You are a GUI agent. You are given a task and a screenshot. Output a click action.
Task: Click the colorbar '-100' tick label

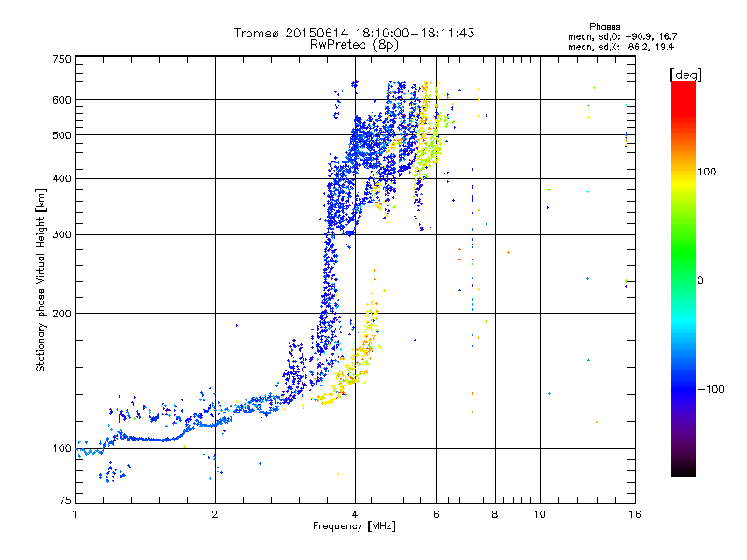click(711, 389)
